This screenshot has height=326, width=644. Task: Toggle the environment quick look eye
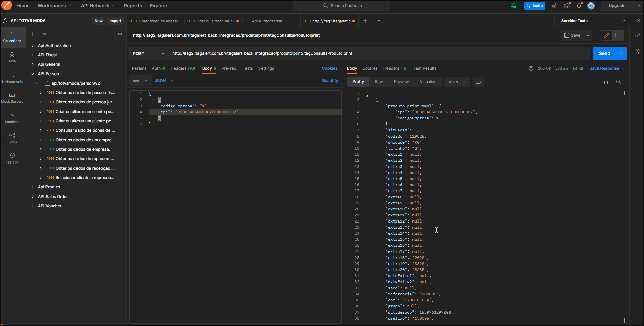tap(637, 21)
